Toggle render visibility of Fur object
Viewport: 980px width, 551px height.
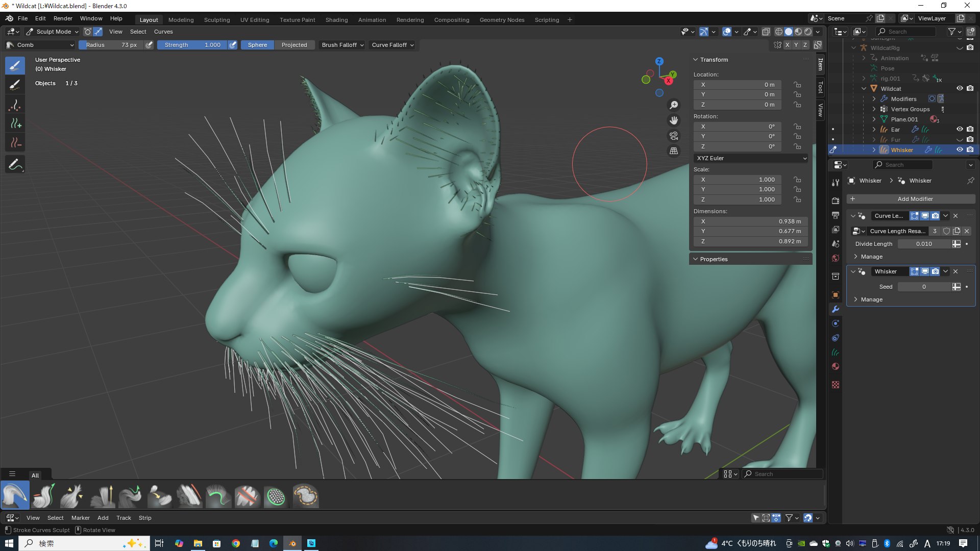click(970, 139)
